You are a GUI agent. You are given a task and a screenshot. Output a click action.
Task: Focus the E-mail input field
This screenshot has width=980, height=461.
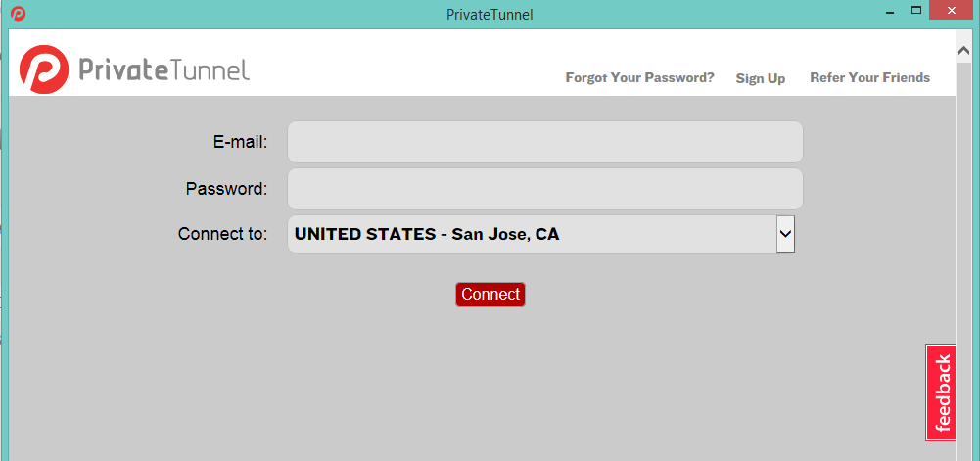click(x=544, y=142)
